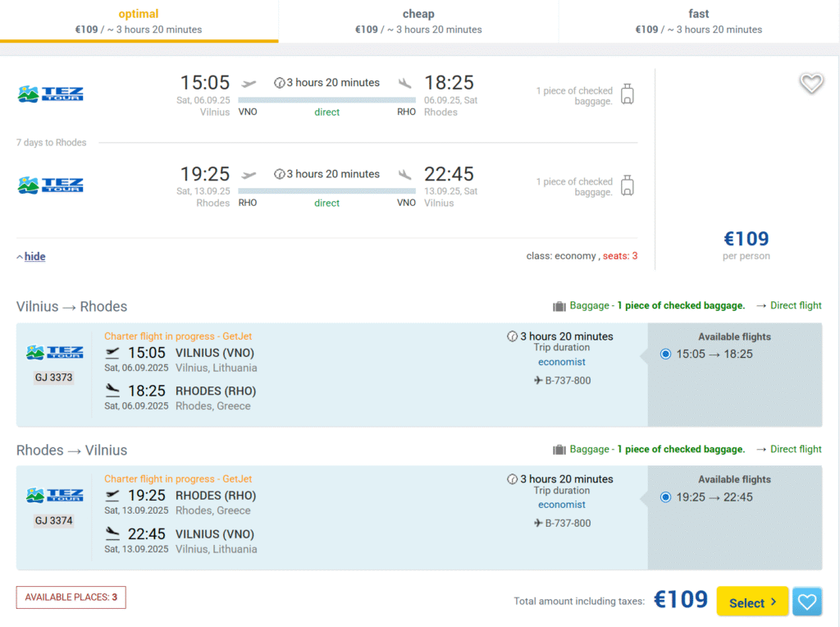The height and width of the screenshot is (627, 840).
Task: Click the economist fare link for flight GJ 3373
Action: point(562,362)
